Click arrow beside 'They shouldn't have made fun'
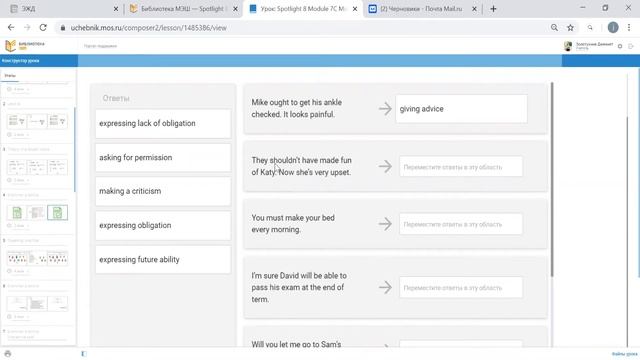The width and height of the screenshot is (640, 360). [x=385, y=166]
